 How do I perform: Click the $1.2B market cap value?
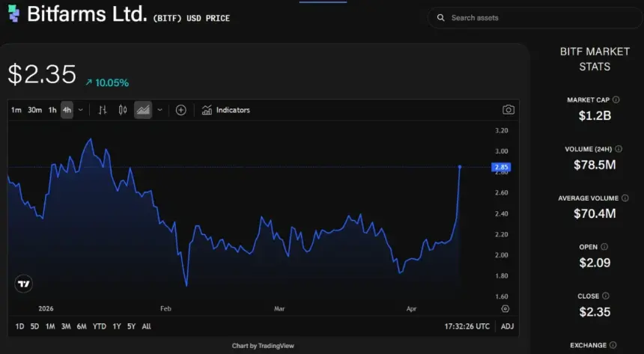[595, 116]
